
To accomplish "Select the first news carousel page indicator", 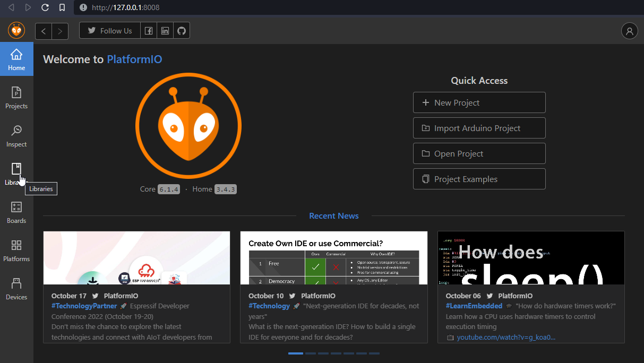I will 296,353.
